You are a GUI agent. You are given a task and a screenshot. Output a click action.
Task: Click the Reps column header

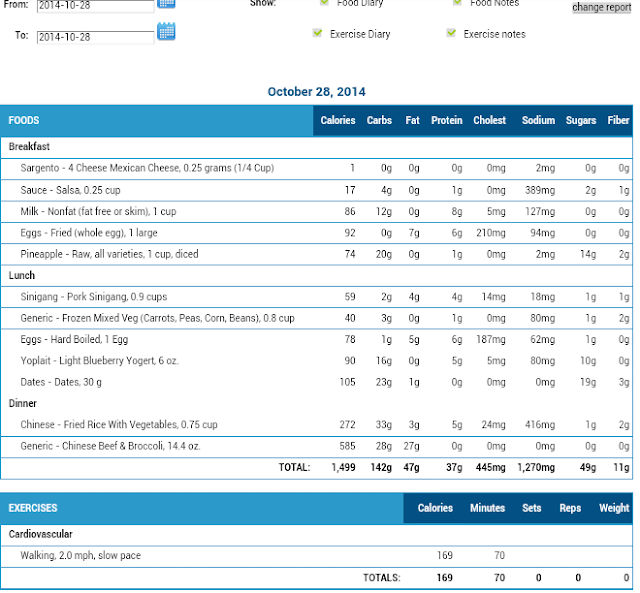570,508
